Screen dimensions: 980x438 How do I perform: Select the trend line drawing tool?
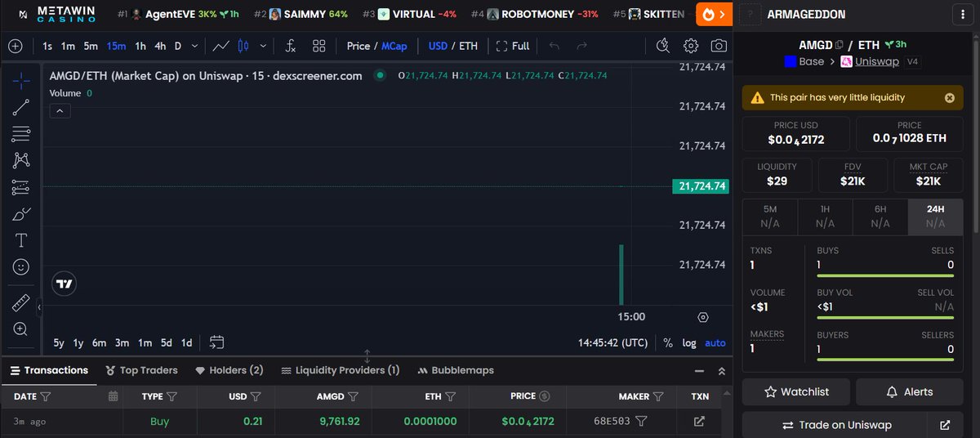point(21,107)
